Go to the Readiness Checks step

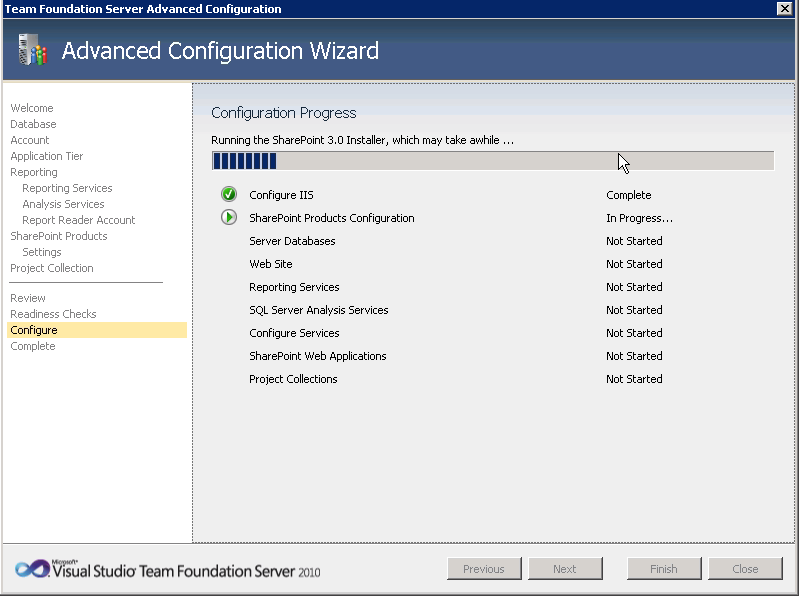click(53, 314)
